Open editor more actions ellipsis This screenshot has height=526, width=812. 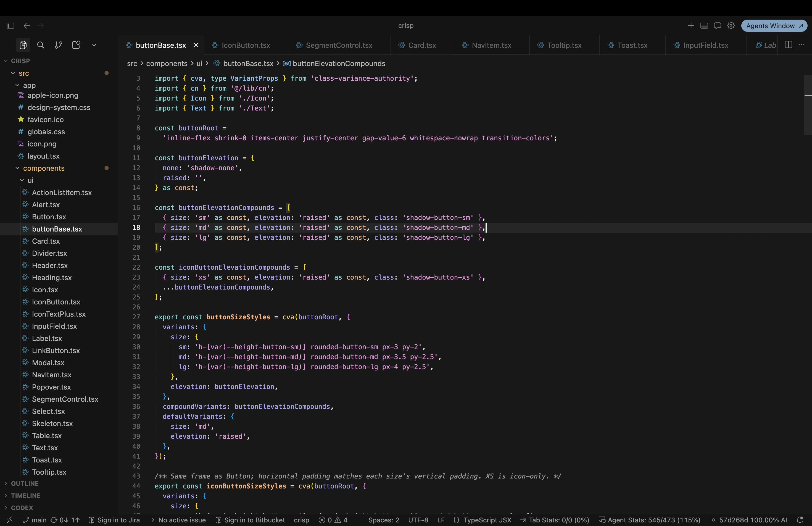(x=802, y=45)
